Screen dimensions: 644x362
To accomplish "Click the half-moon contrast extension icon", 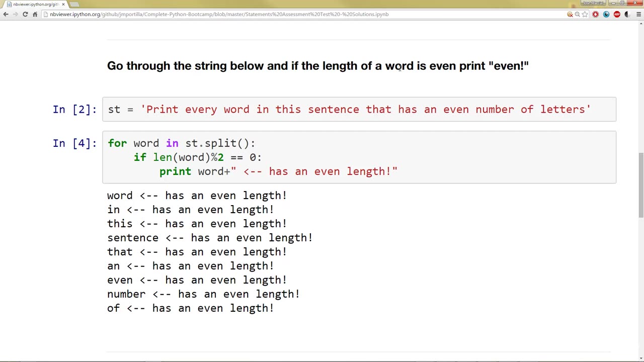I will [x=627, y=14].
